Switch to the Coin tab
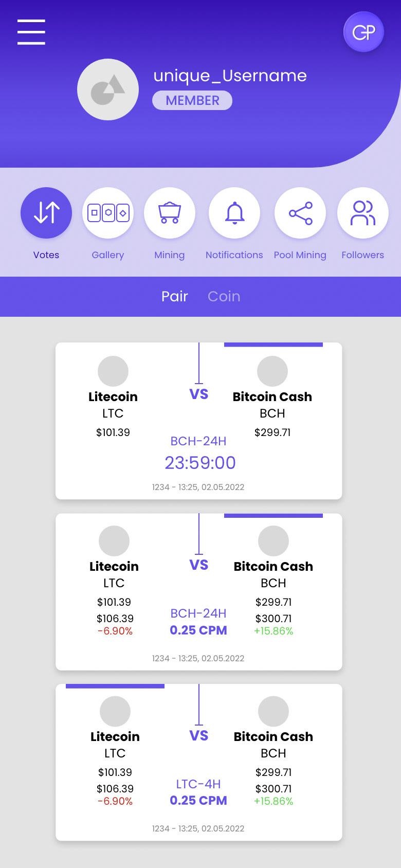Screen dimensions: 401x868 coord(224,296)
